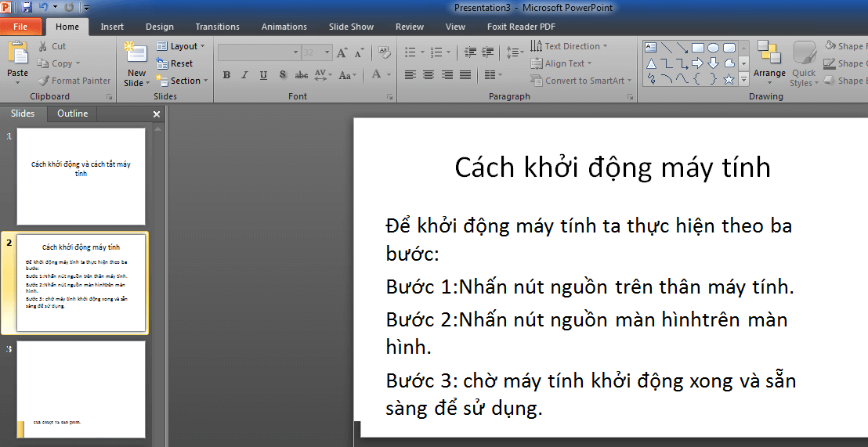Screen dimensions: 868x447
Task: Select slide 1 thumbnail in the Slides pane
Action: (x=81, y=176)
